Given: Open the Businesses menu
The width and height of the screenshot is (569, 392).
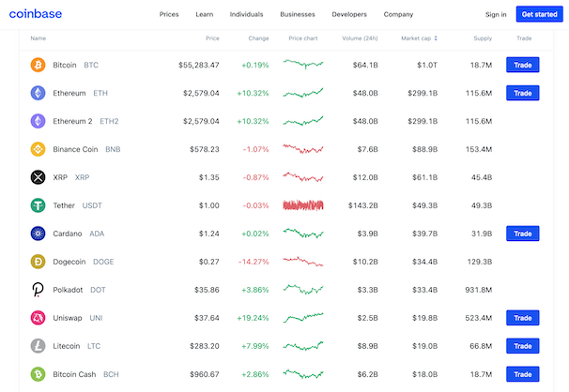Looking at the screenshot, I should pos(298,14).
